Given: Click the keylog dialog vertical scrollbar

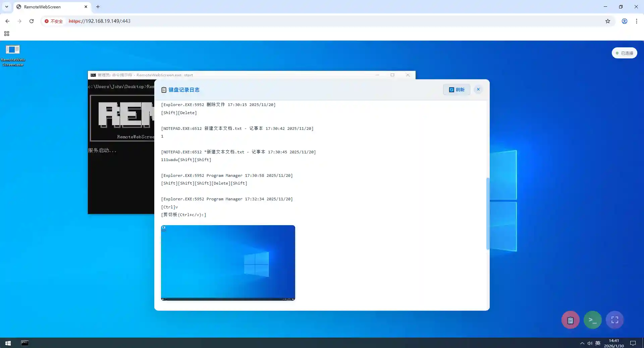Looking at the screenshot, I should pos(488,213).
